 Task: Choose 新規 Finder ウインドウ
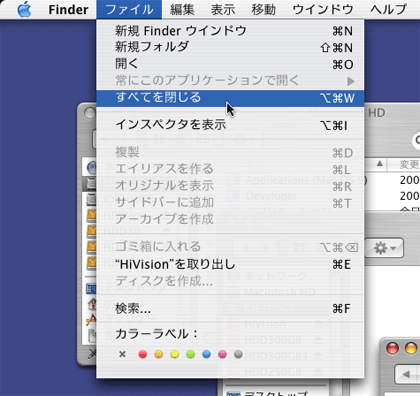(x=230, y=31)
